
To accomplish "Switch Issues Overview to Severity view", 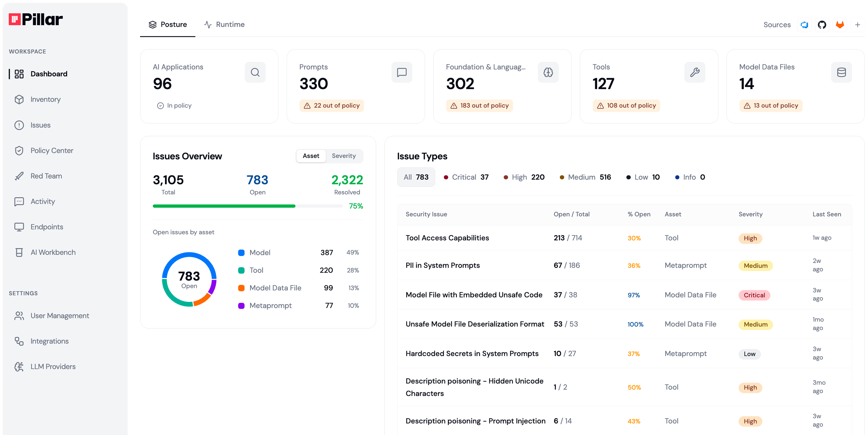I will pos(344,156).
